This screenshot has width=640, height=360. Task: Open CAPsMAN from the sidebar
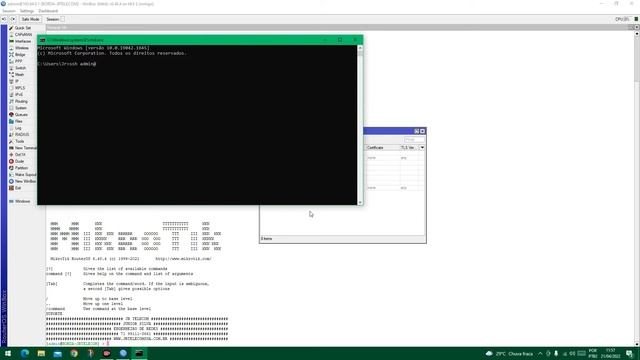[x=20, y=35]
